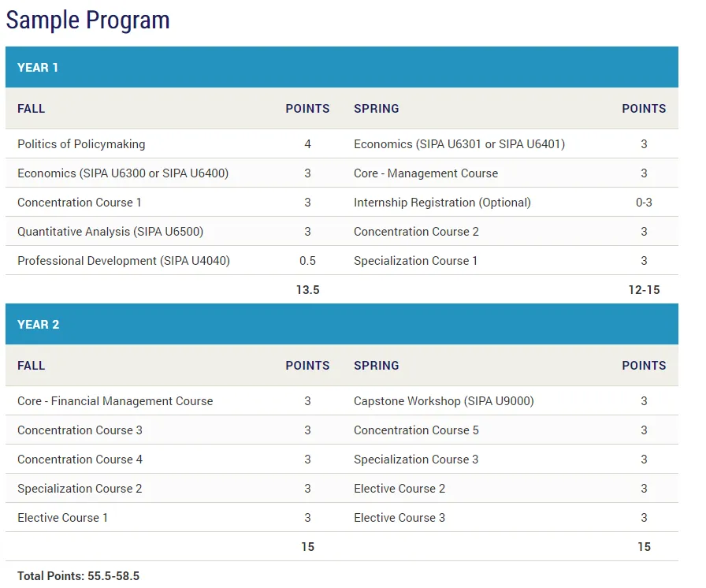
Task: Click Specialization Course 2
Action: coord(80,489)
